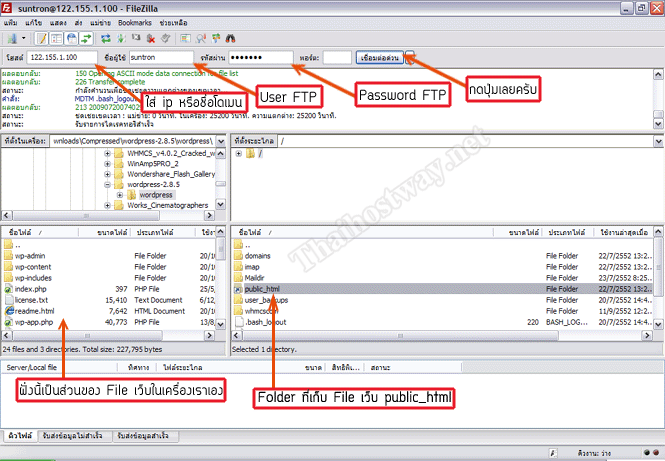
Task: Click the username field containing suntron
Action: (x=161, y=57)
